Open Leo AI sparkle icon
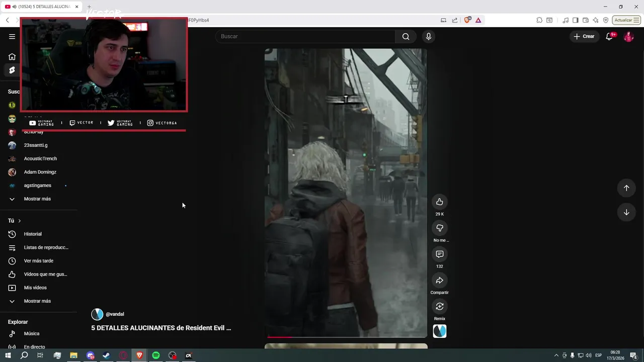 tap(596, 20)
